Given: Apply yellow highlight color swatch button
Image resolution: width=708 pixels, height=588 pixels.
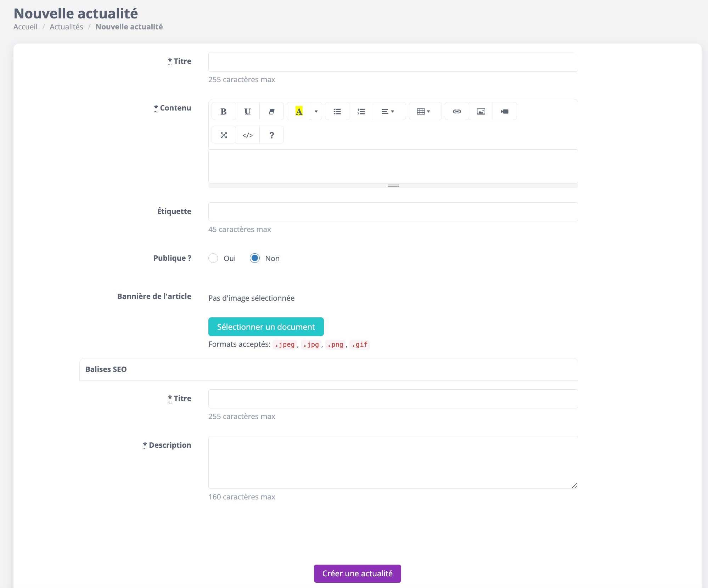Looking at the screenshot, I should [299, 112].
